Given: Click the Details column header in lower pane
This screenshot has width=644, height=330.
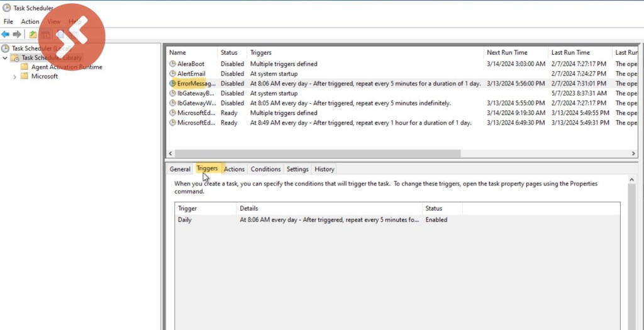Looking at the screenshot, I should (330, 209).
